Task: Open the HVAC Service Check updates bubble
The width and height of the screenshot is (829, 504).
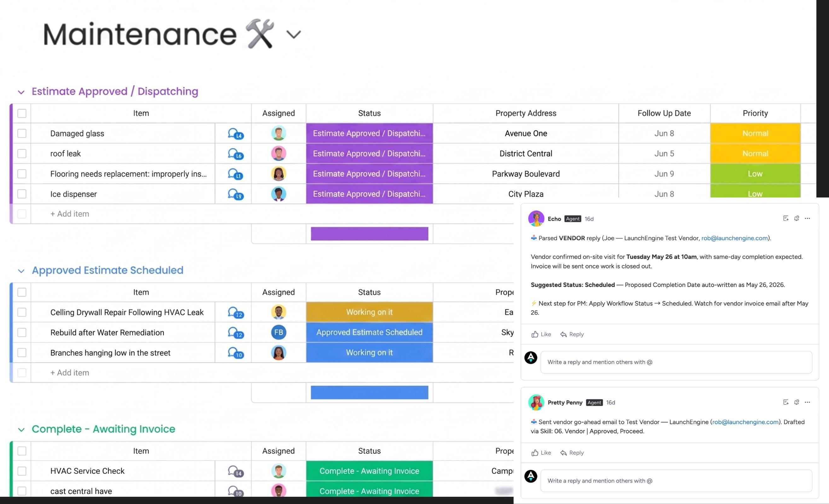Action: point(235,471)
